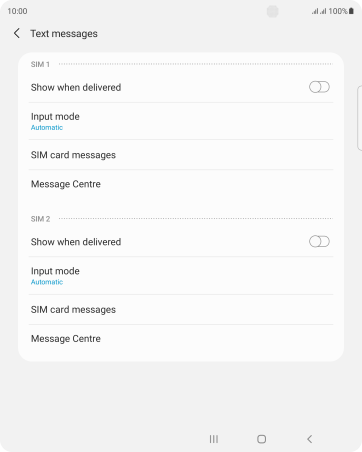Viewport: 362px width, 452px height.
Task: Tap the Automatic value under SIM 2 Input mode
Action: tap(47, 282)
